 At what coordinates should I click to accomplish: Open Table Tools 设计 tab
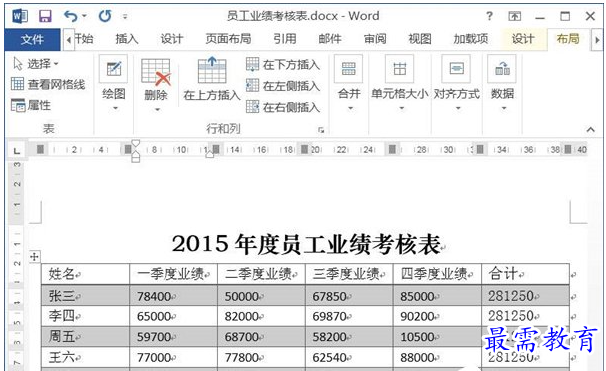pos(523,39)
